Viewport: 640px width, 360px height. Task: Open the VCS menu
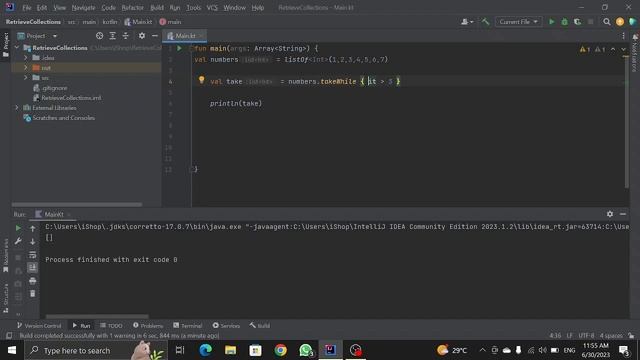click(x=212, y=8)
